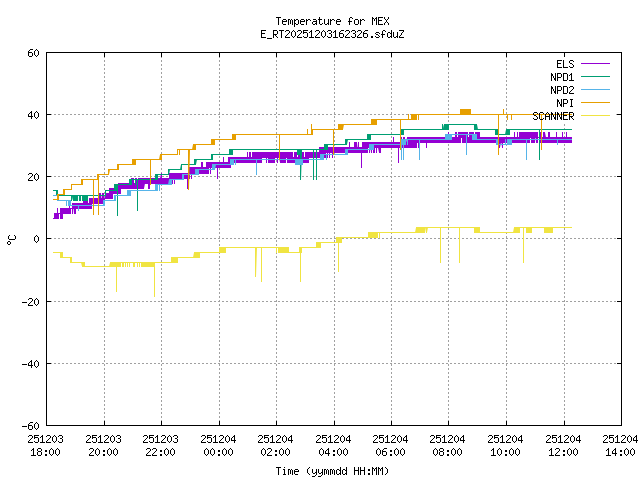Screen dimensions: 640x480
Task: Click the orange NPI legend line sample
Action: (595, 103)
